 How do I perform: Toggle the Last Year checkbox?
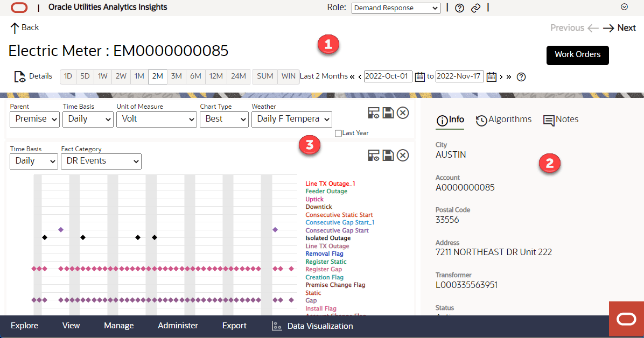click(x=339, y=133)
